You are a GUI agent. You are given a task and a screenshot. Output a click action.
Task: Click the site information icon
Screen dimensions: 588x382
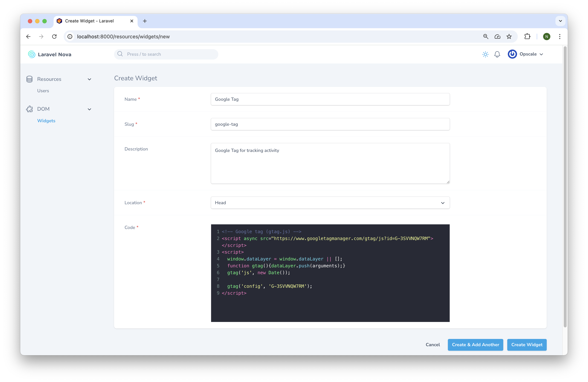pos(70,37)
